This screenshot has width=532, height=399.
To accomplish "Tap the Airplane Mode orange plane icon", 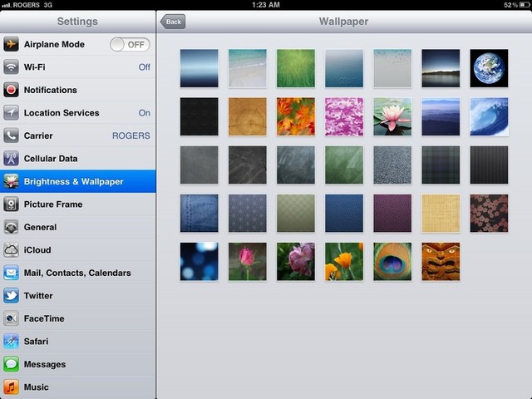I will tap(11, 44).
